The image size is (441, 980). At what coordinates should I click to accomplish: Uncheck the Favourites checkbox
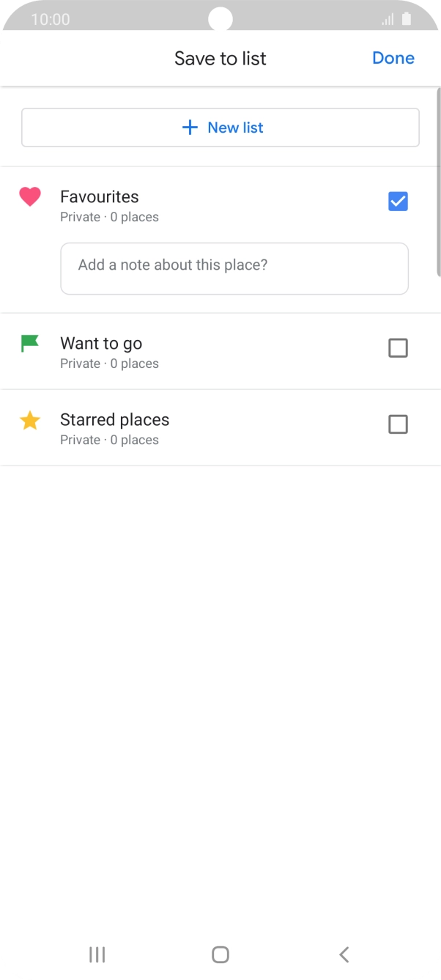(x=398, y=201)
